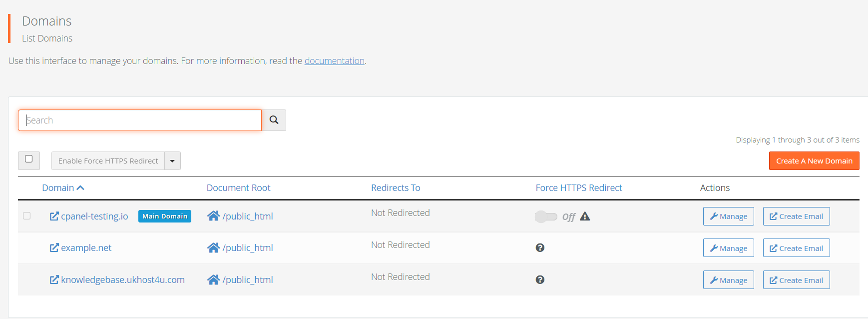Viewport: 868px width, 319px height.
Task: Open the documentation link
Action: (334, 61)
